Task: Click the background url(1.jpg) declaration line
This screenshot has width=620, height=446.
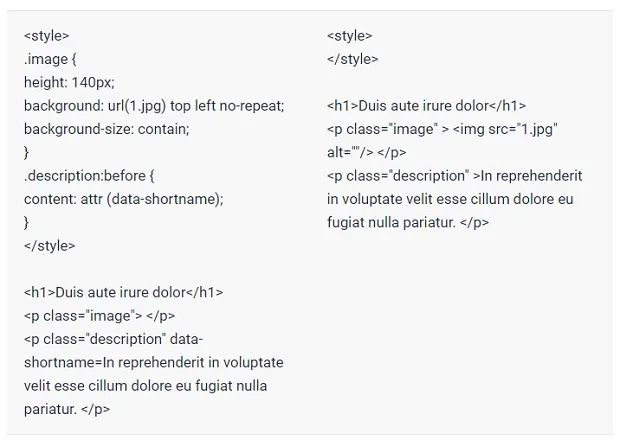Action: pos(154,106)
